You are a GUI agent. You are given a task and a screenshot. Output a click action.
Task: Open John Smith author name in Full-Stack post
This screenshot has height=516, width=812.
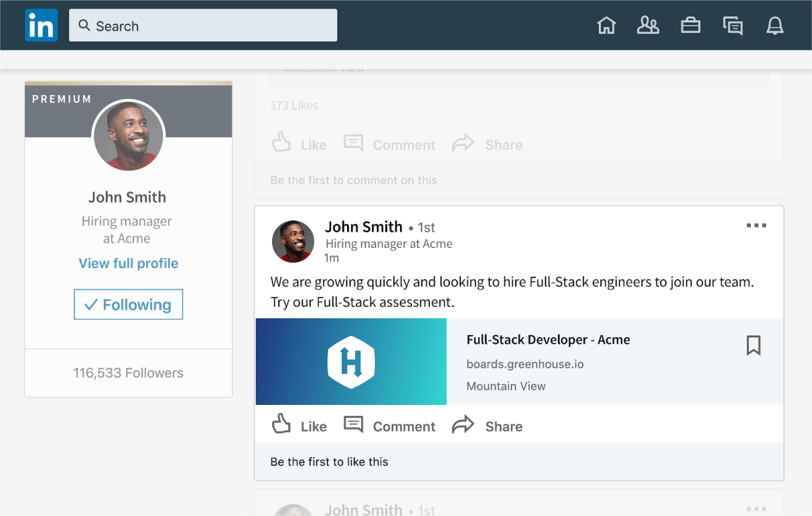pos(363,227)
